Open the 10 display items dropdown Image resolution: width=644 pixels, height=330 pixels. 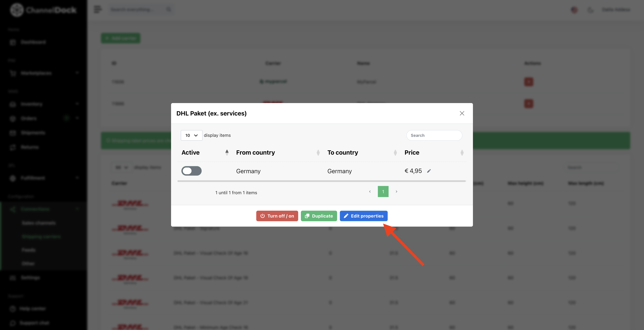click(x=191, y=135)
